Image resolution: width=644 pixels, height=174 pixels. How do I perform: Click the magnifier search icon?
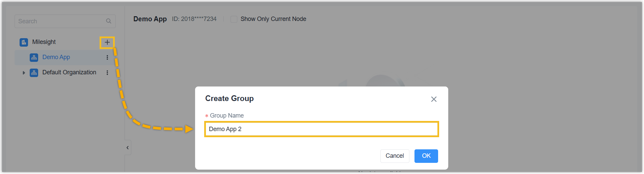click(108, 21)
